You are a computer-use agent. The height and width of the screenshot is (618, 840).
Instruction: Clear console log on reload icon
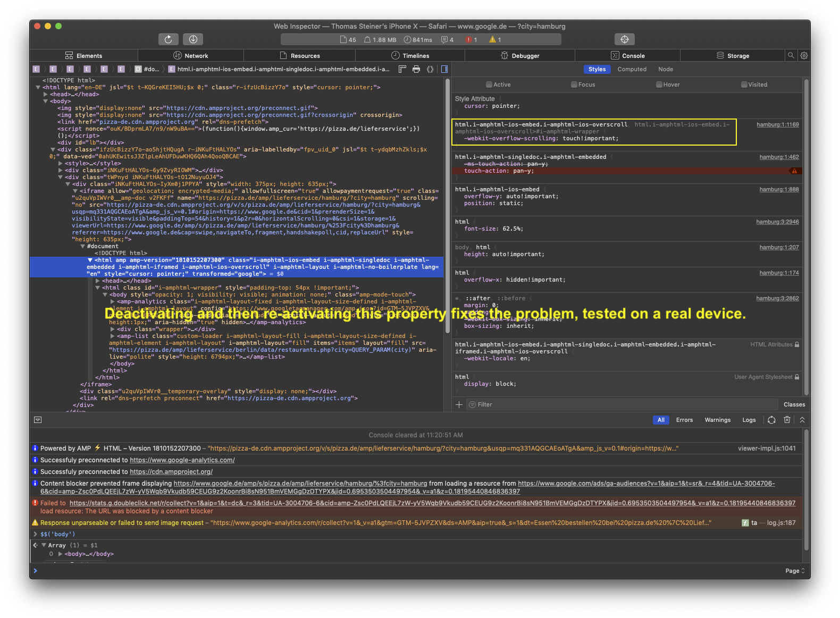pos(771,420)
